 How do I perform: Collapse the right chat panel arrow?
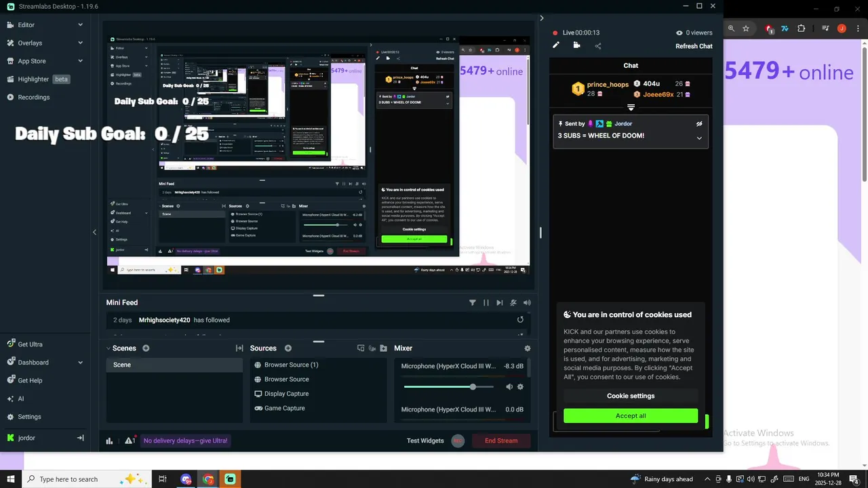click(541, 18)
